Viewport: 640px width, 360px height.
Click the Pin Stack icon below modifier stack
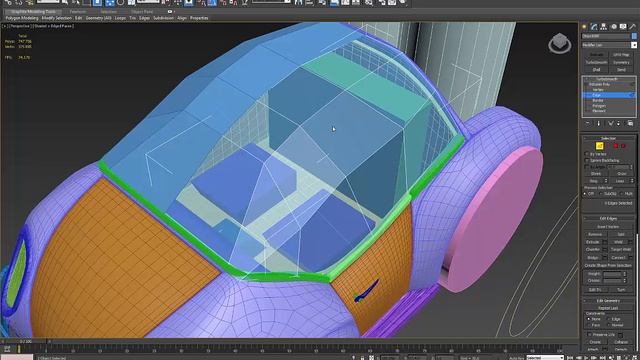[588, 123]
